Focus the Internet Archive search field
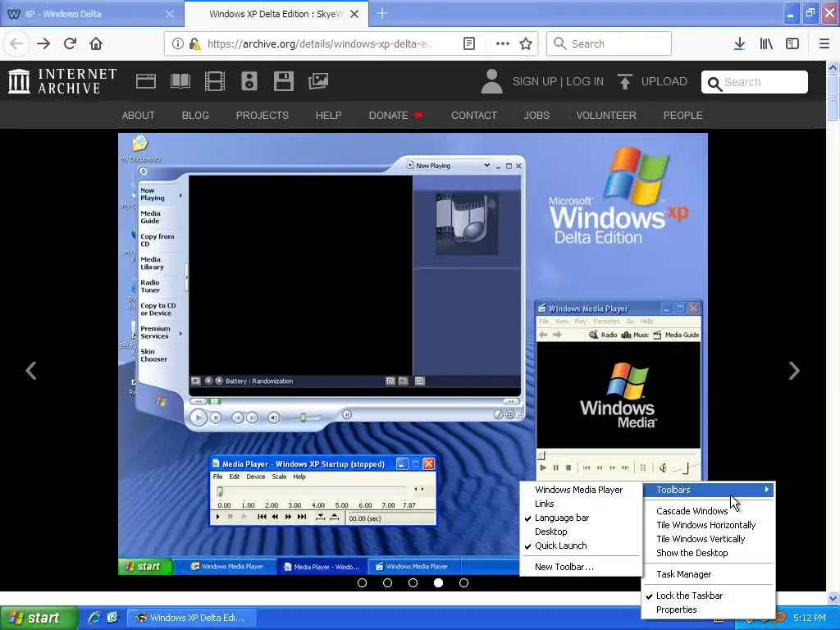 pos(755,82)
